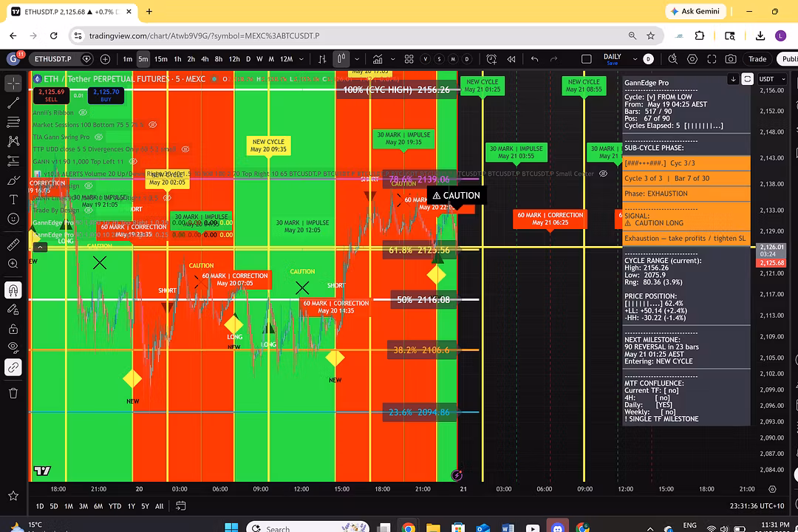The width and height of the screenshot is (798, 532).
Task: Toggle eye icon for Market Sessions indicator
Action: 153,125
